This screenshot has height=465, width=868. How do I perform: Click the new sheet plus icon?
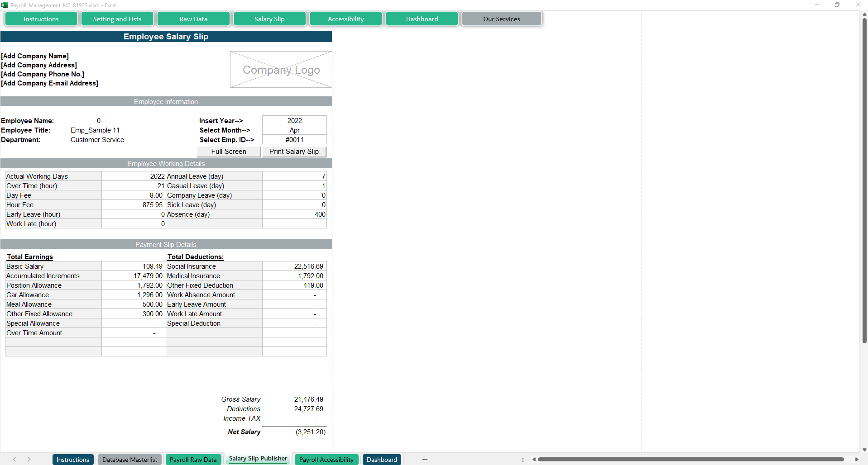click(425, 460)
